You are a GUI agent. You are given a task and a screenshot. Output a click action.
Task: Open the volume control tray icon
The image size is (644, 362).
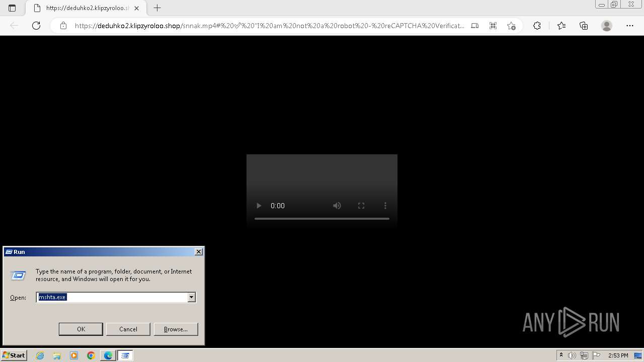coord(573,355)
